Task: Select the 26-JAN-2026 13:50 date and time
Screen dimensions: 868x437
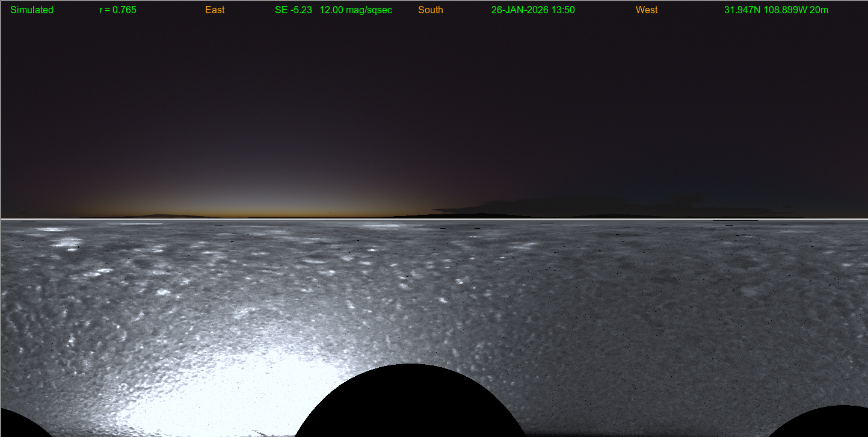Action: [x=533, y=10]
